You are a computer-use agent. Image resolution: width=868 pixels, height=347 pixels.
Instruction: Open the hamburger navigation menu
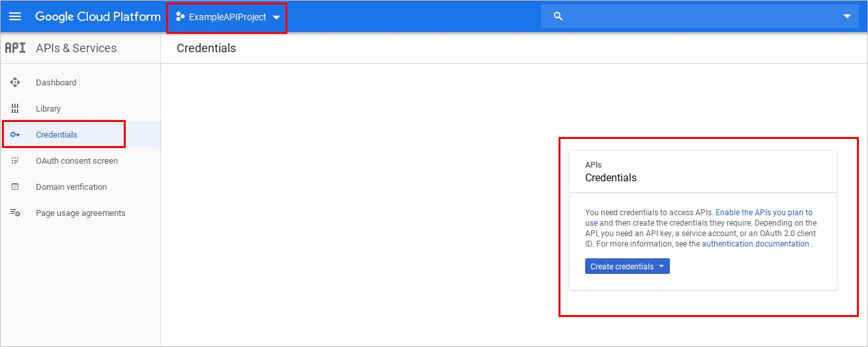tap(14, 16)
